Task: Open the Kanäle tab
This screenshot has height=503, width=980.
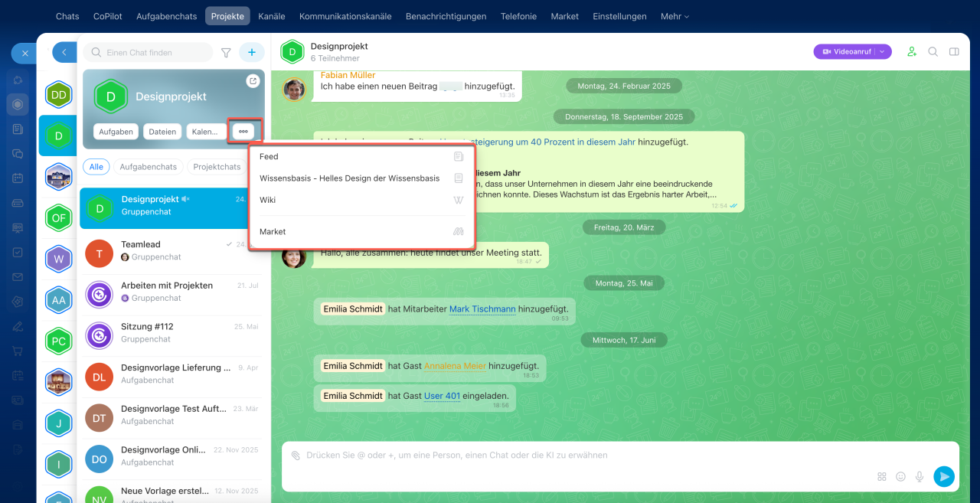Action: point(272,16)
